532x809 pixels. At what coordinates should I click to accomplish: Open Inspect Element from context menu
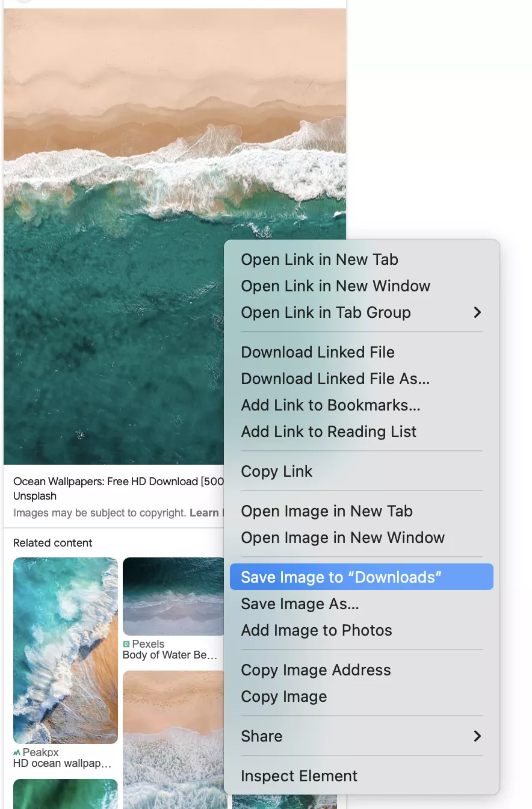tap(299, 776)
